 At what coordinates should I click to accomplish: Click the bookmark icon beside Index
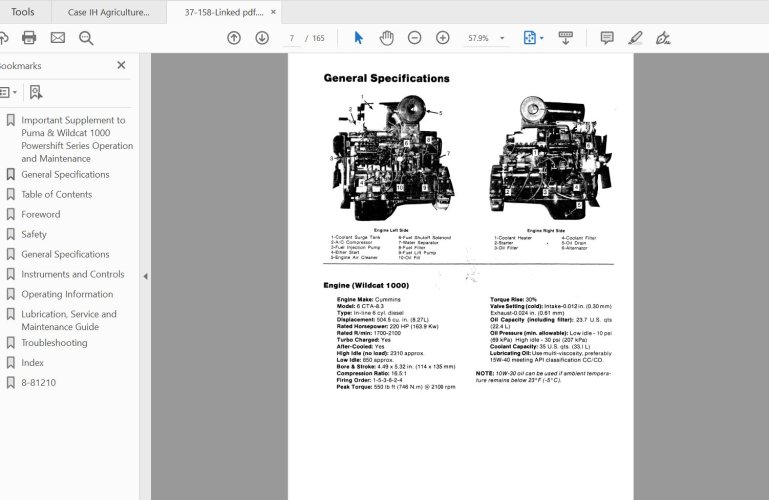point(10,363)
